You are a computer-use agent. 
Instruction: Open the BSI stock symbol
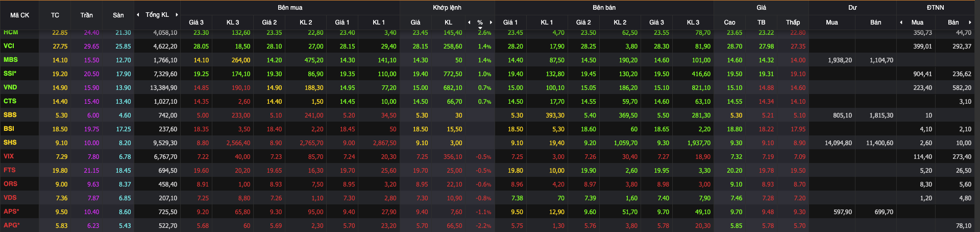(x=9, y=129)
